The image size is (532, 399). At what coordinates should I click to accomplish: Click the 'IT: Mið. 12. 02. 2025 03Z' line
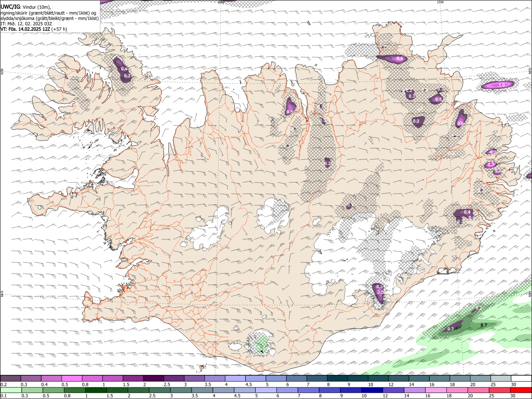tap(26, 24)
